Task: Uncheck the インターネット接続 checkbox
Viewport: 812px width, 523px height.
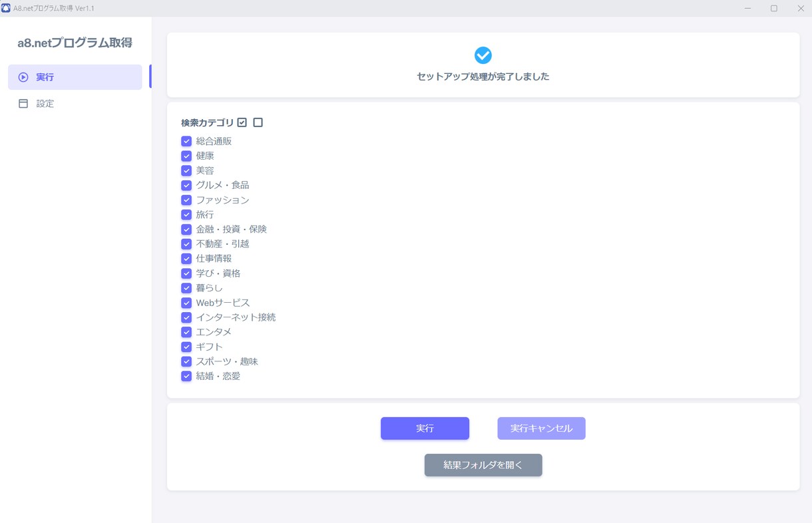Action: click(186, 317)
